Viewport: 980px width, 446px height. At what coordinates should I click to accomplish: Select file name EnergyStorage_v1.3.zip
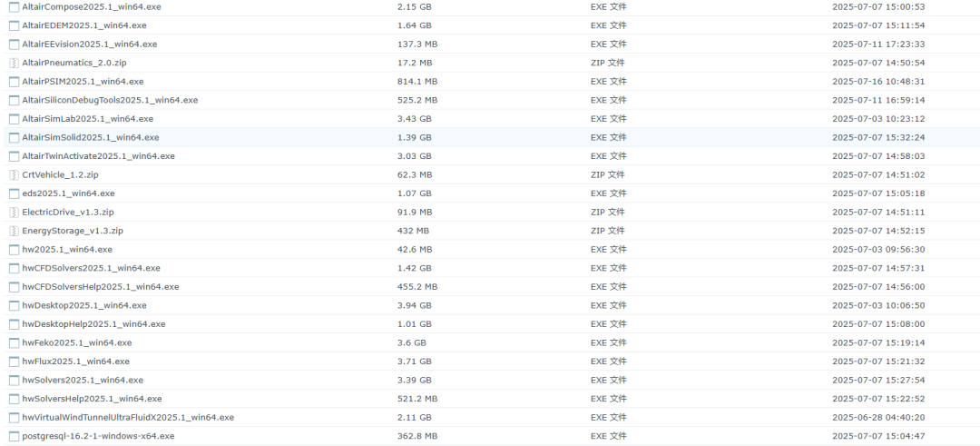[x=73, y=231]
